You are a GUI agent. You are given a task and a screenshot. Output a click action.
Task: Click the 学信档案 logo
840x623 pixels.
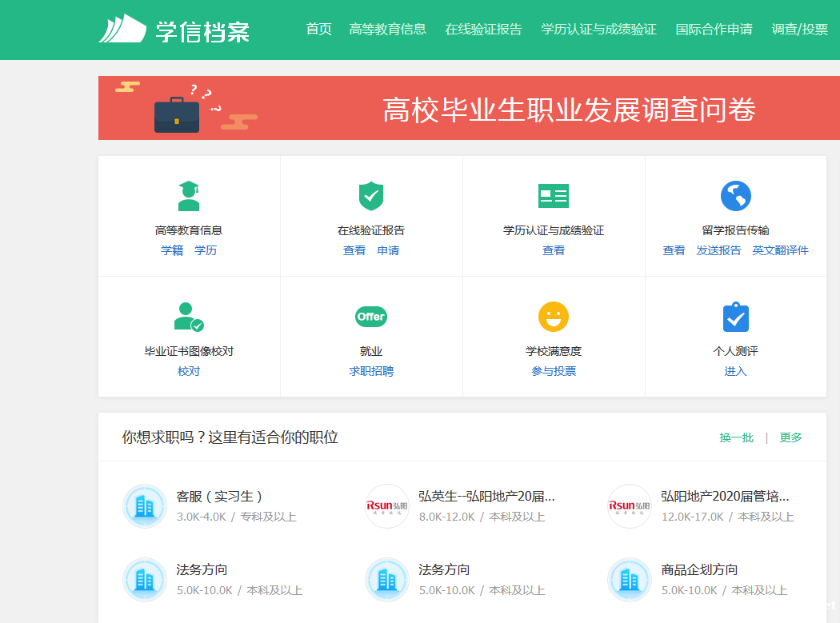174,30
